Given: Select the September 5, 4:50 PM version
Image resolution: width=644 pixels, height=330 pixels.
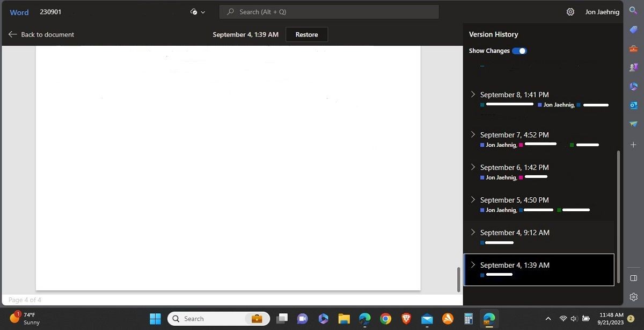Looking at the screenshot, I should click(x=539, y=204).
